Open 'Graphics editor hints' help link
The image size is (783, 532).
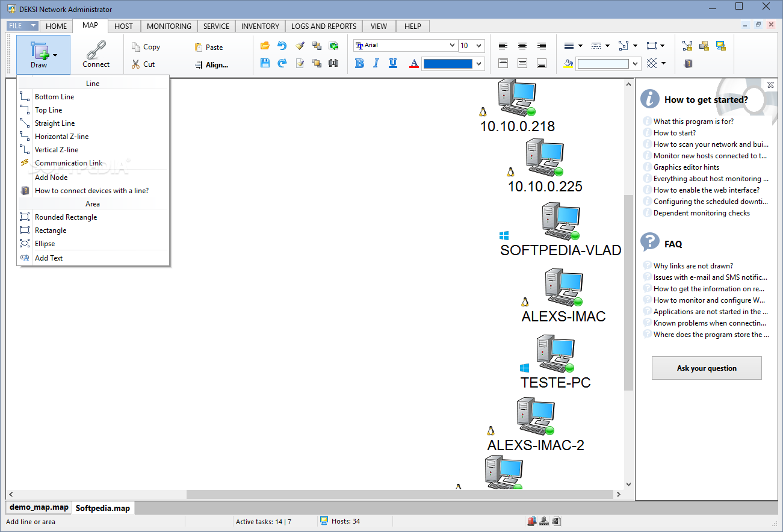(x=686, y=167)
